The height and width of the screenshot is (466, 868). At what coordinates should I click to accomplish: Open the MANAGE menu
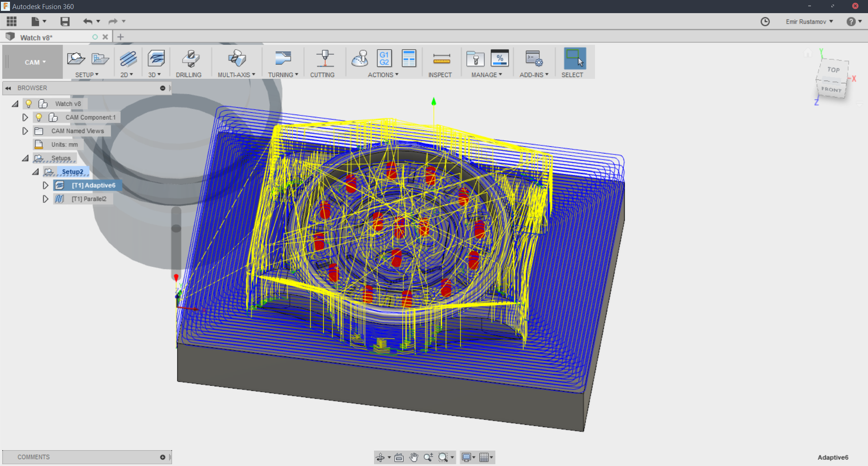tap(487, 75)
